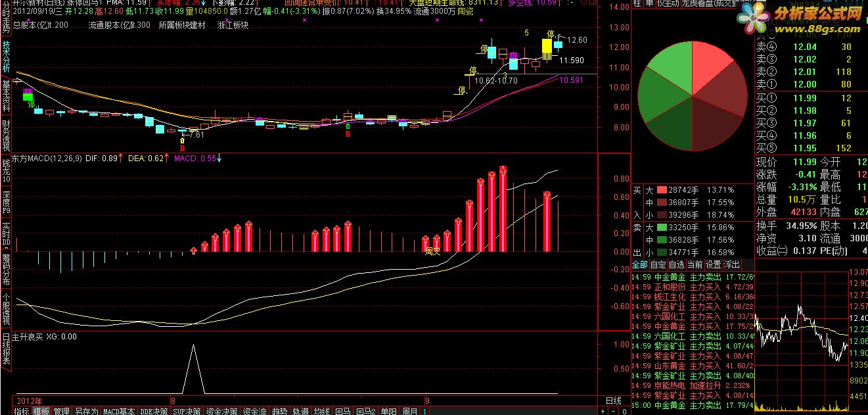Screen dimensions: 868x415
Task: Switch list filter to 全部
Action: [x=639, y=264]
